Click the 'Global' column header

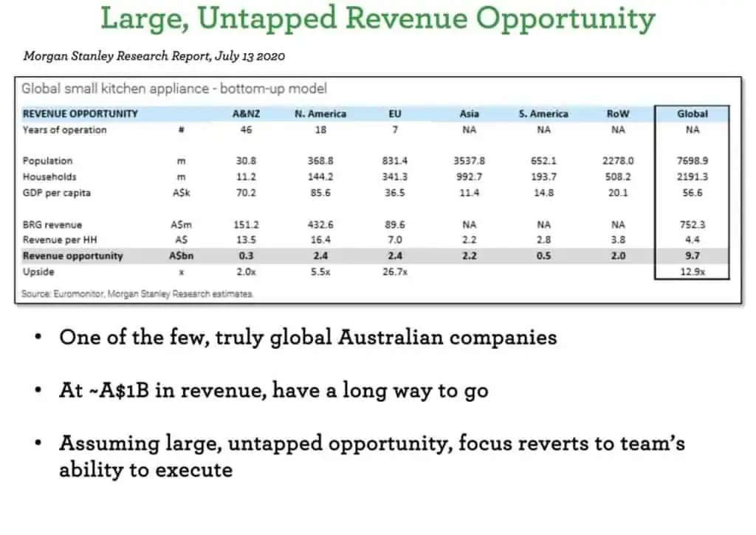coord(693,114)
